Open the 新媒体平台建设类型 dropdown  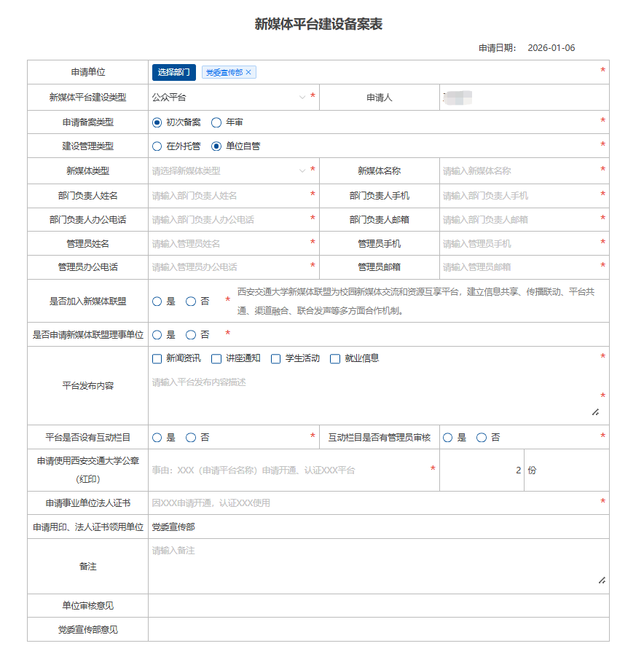click(x=227, y=97)
